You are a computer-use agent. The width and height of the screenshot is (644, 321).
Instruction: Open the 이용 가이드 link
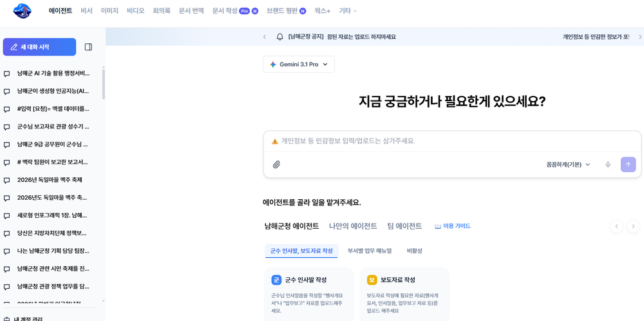coord(453,226)
